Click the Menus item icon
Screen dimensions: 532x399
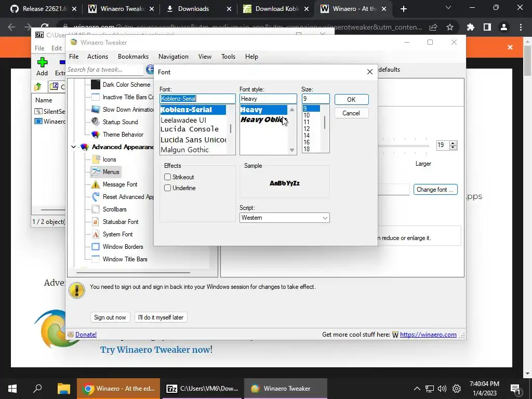pos(96,171)
